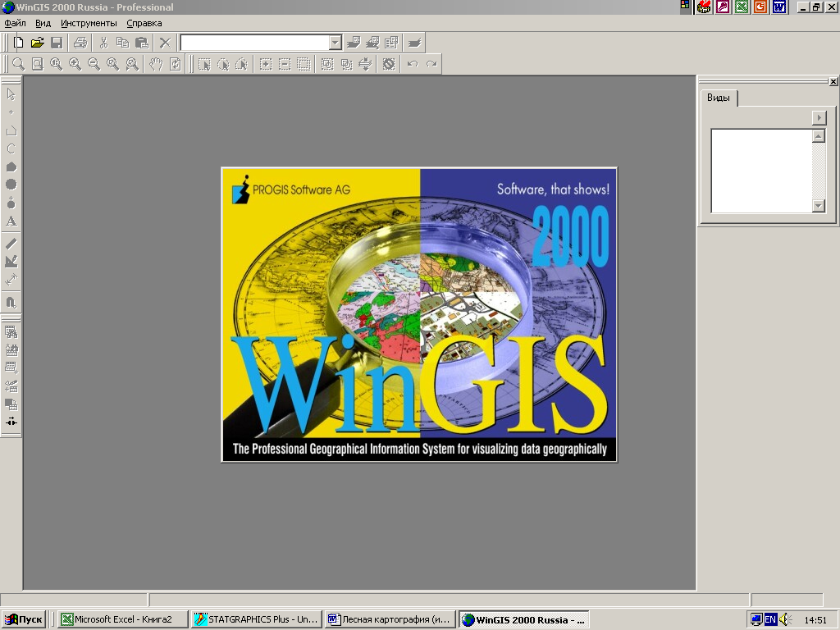Select the Text A tool
This screenshot has width=840, height=630.
point(11,221)
